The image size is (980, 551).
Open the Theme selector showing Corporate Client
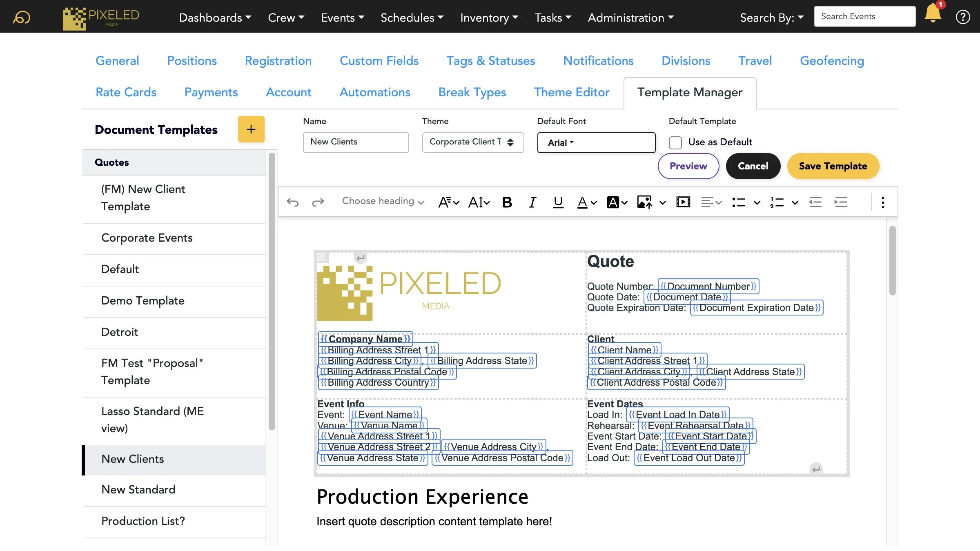pyautogui.click(x=473, y=142)
